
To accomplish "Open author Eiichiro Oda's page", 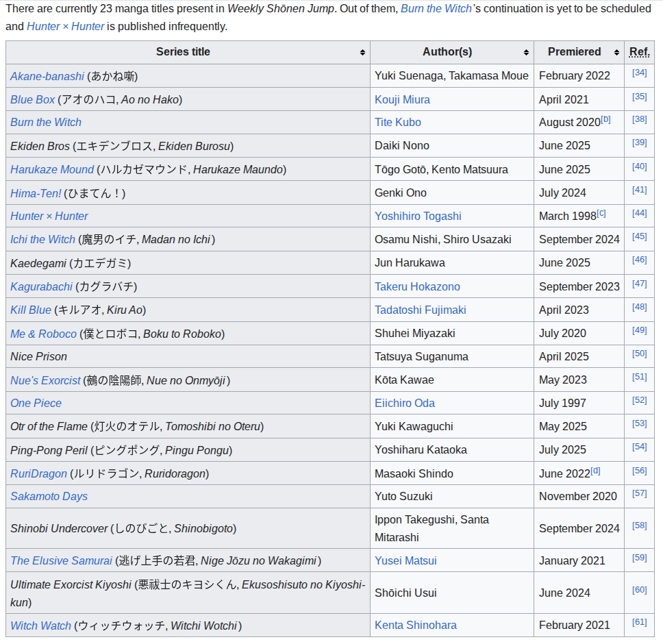I will point(405,403).
